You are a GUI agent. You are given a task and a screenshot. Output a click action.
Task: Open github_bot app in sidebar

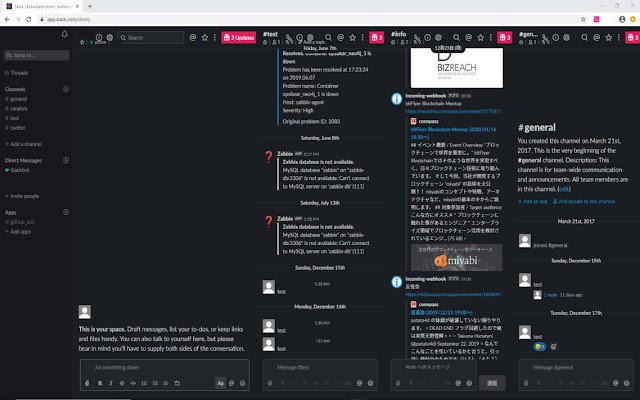[x=20, y=222]
